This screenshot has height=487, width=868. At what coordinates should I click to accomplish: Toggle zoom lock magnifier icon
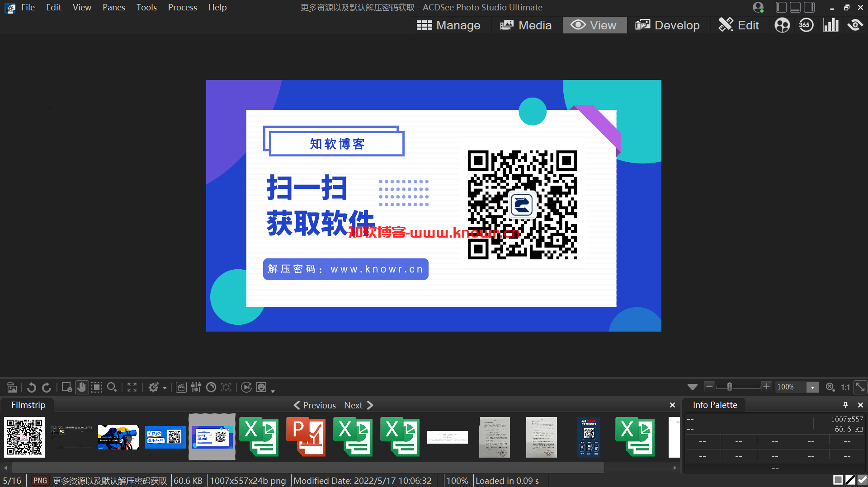(x=830, y=387)
